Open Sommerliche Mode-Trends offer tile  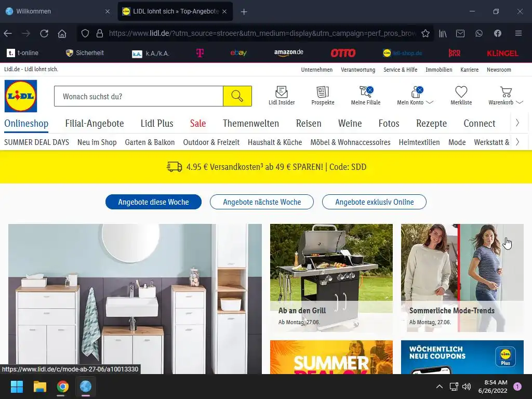[462, 278]
